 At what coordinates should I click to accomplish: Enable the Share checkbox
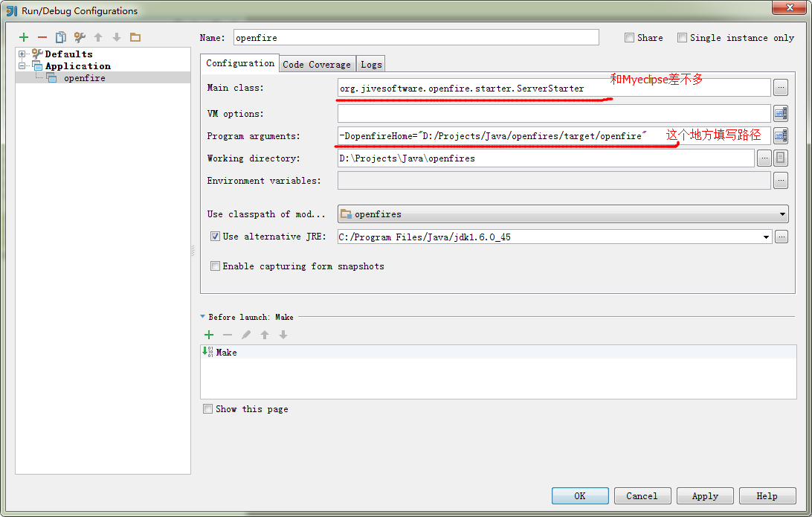click(629, 37)
